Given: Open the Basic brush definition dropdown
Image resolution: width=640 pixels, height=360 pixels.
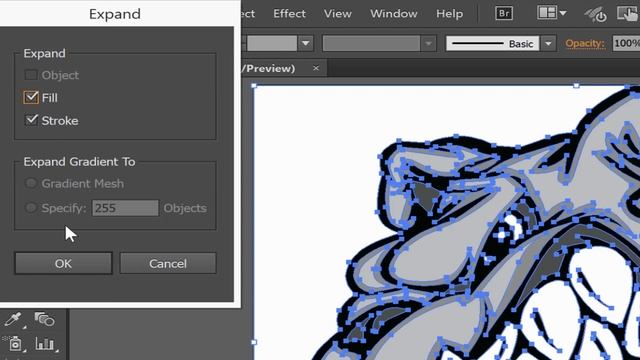Looking at the screenshot, I should click(548, 43).
